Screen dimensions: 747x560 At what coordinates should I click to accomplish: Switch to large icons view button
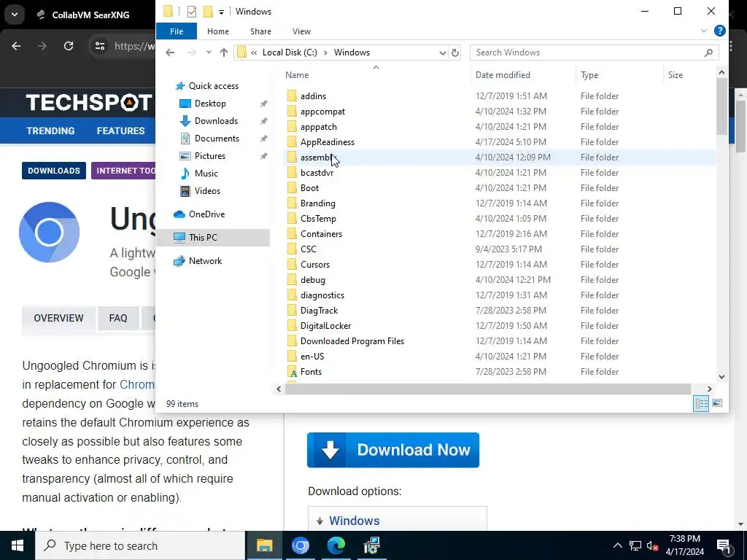pyautogui.click(x=717, y=403)
